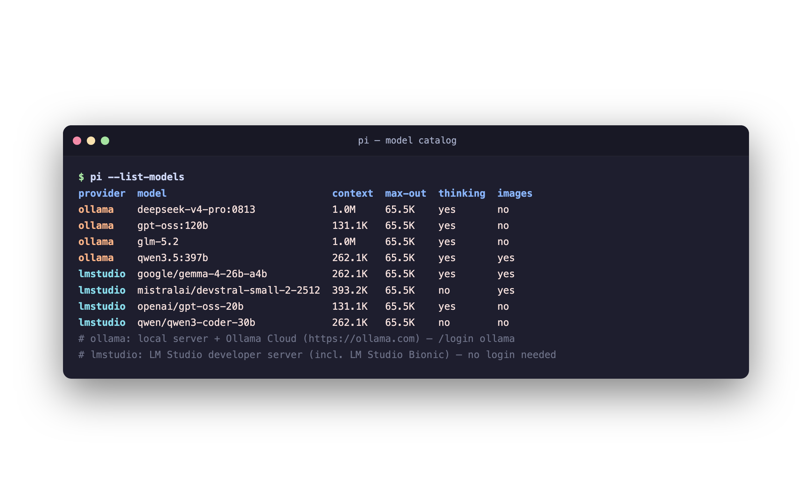Click 'ollama' provider in qwen3.5:397b row

(x=96, y=258)
